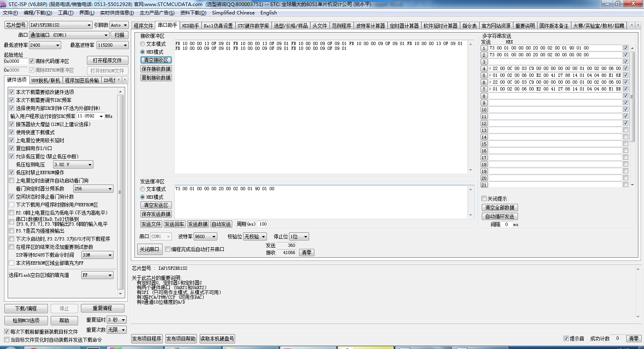This screenshot has height=349, width=644.
Task: Open 工具(T) menu
Action: (66, 13)
